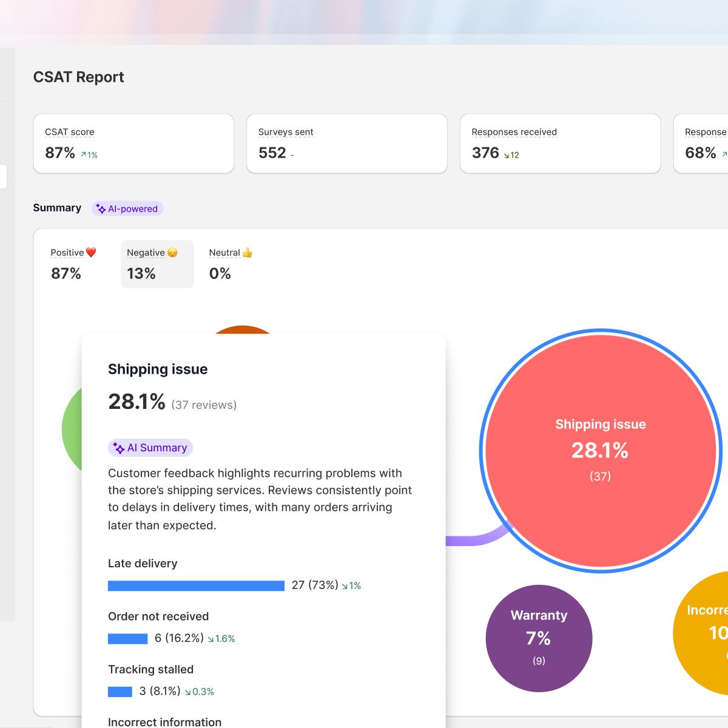The width and height of the screenshot is (728, 728).
Task: Click the Tracking stalled label
Action: [x=150, y=669]
